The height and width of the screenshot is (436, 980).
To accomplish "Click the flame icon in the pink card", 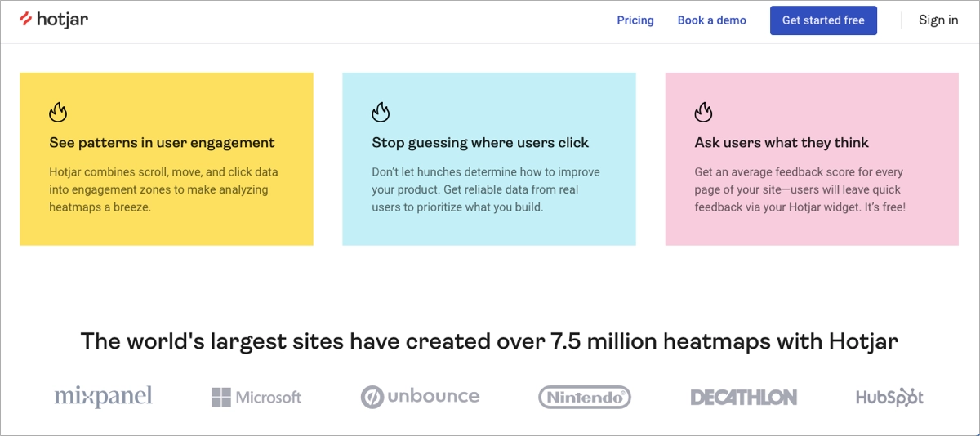I will click(x=703, y=112).
